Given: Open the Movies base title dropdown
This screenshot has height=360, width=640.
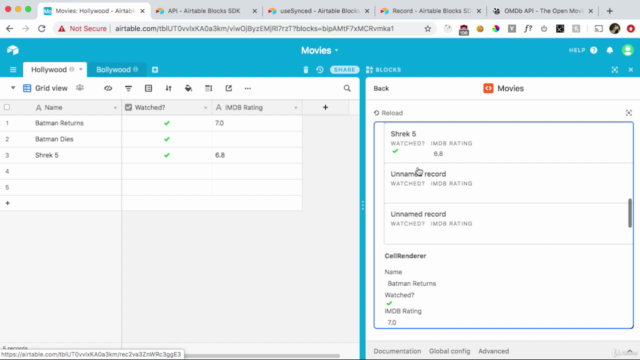Looking at the screenshot, I should click(x=320, y=50).
